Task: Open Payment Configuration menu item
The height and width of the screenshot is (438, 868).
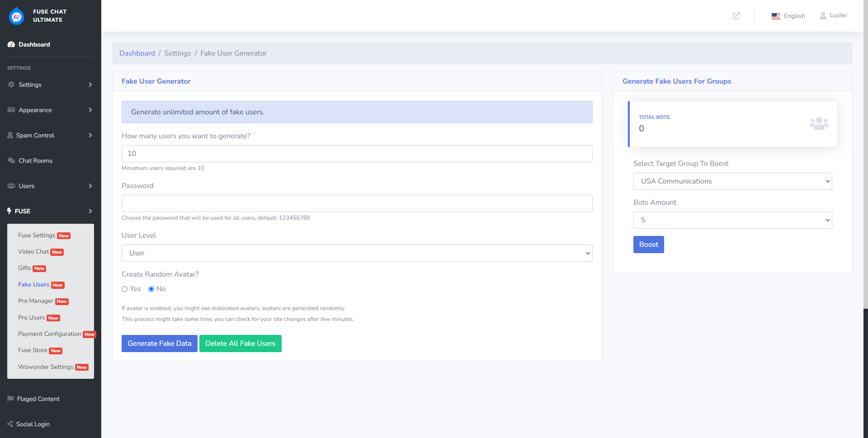Action: 57,334
